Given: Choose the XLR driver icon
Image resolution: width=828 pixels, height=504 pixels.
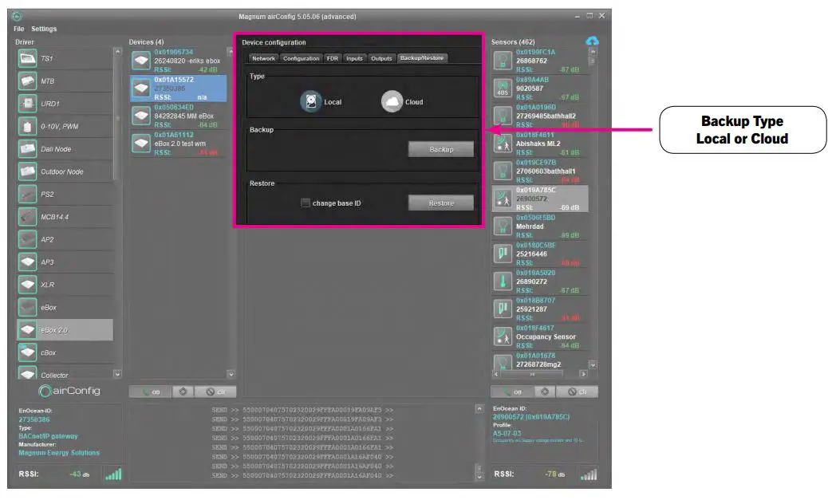Looking at the screenshot, I should [x=27, y=285].
